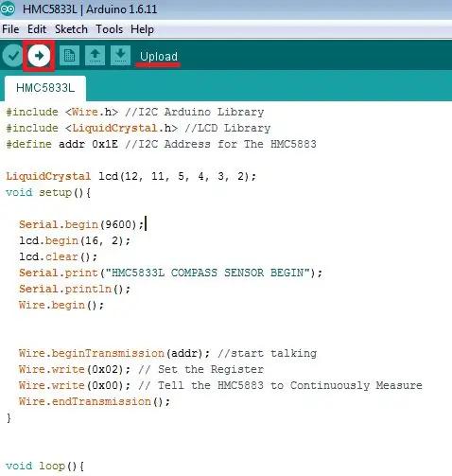Screen dimensions: 452x476
Task: Click on the void loop() line
Action: pyautogui.click(x=45, y=466)
